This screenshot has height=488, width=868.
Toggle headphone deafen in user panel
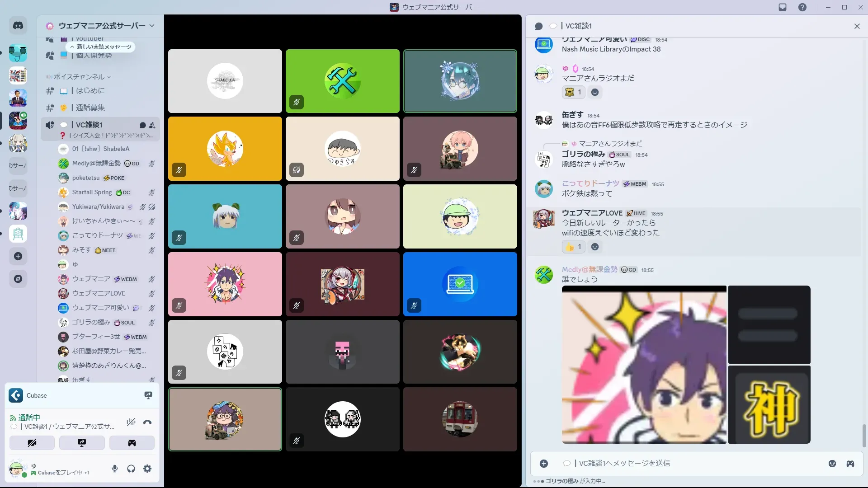point(131,469)
